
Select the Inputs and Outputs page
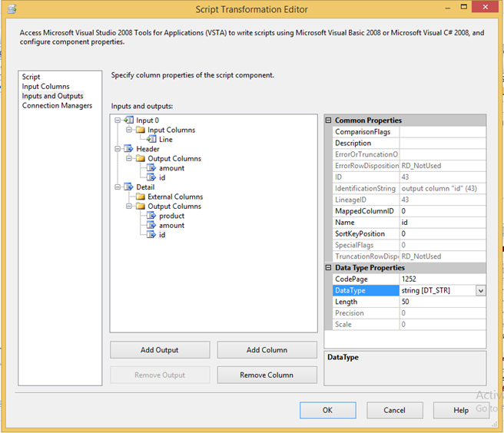click(x=53, y=96)
